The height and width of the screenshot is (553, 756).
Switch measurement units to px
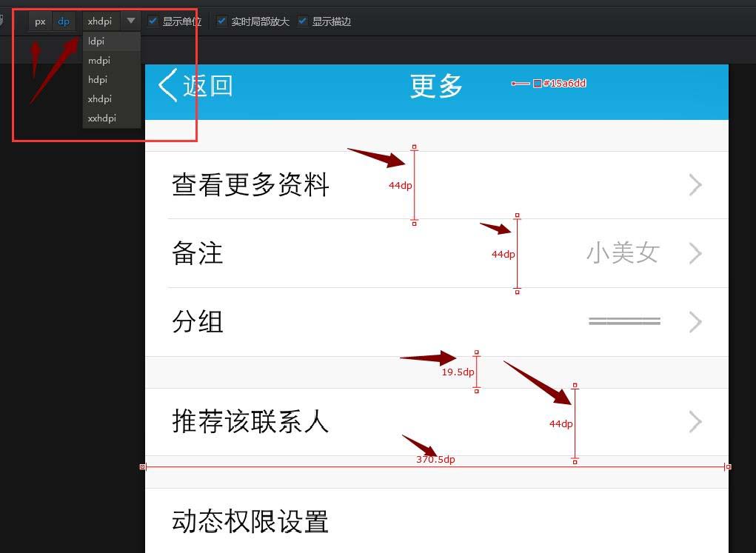tap(39, 21)
